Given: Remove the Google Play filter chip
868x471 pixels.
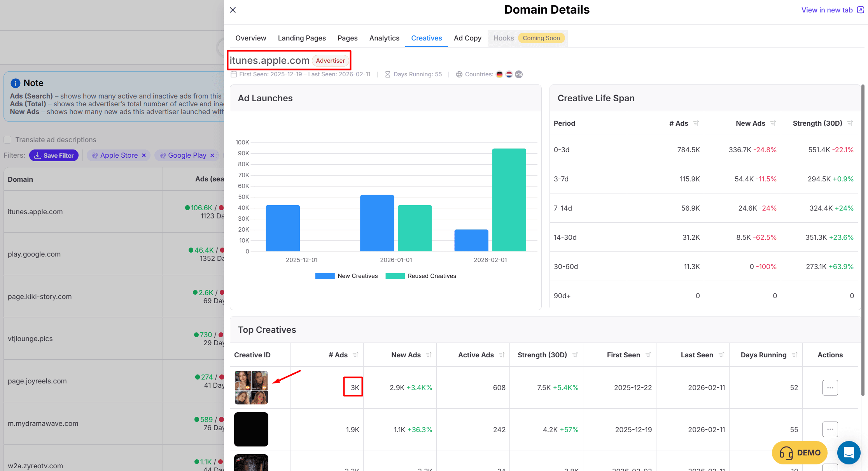Looking at the screenshot, I should [212, 155].
